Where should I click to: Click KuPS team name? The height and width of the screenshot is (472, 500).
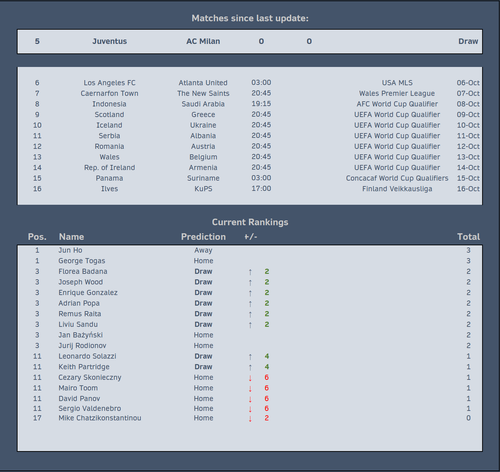(203, 189)
